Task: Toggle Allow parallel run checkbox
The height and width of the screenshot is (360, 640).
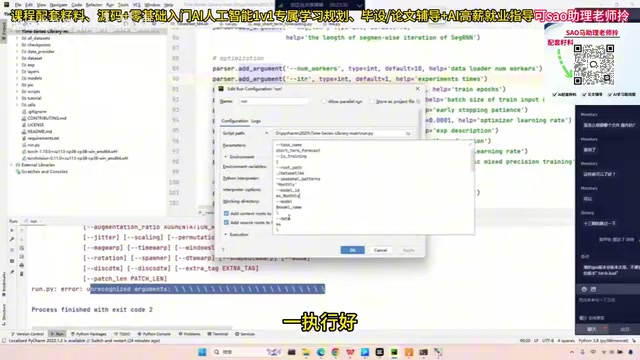Action: (x=324, y=101)
